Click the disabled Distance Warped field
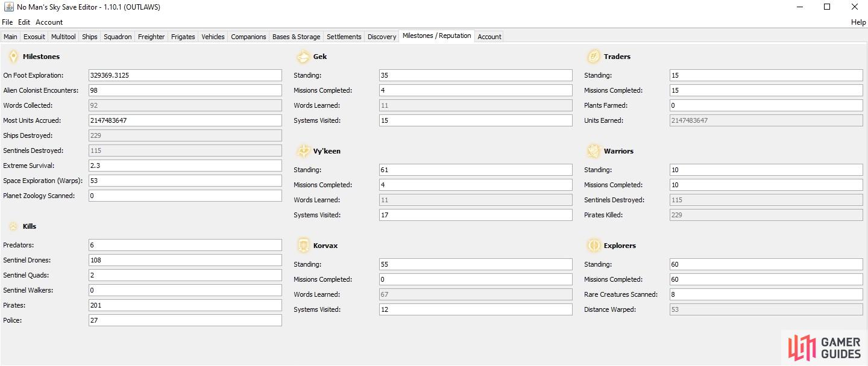The width and height of the screenshot is (868, 366). 766,309
